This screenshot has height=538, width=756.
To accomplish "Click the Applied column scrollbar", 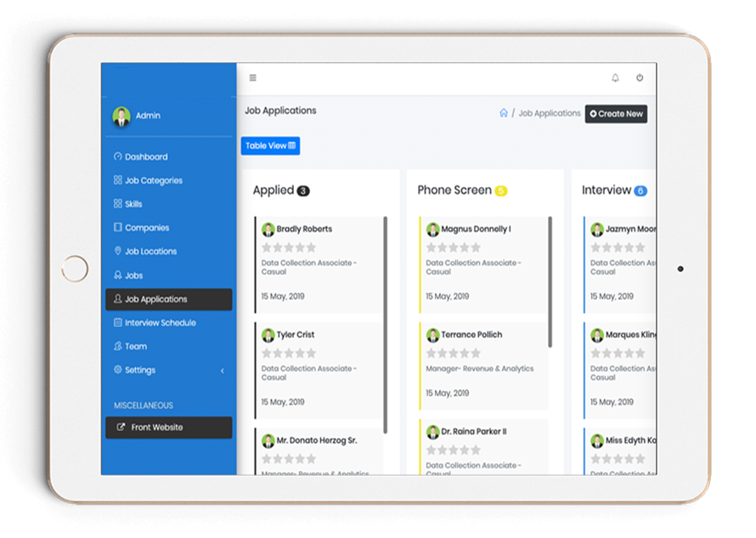I will 385,323.
